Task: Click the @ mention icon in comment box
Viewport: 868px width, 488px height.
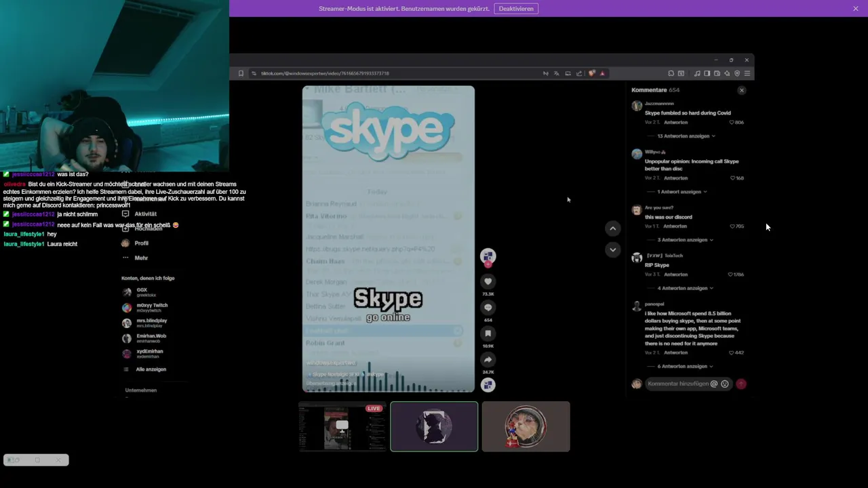Action: 713,384
